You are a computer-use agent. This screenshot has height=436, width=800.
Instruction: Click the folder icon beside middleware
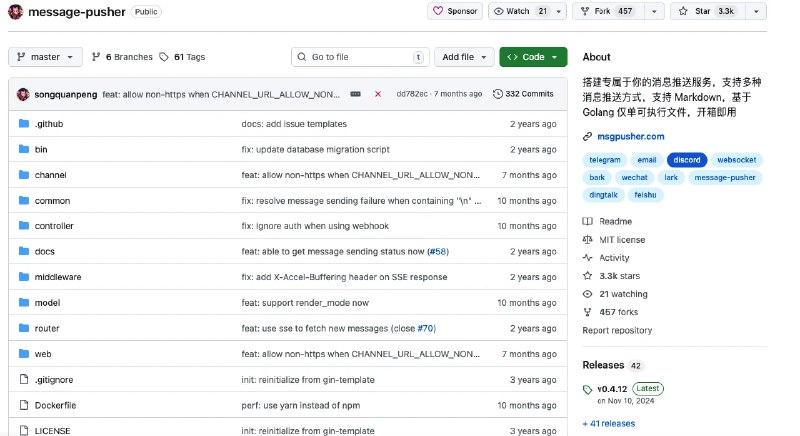(23, 276)
